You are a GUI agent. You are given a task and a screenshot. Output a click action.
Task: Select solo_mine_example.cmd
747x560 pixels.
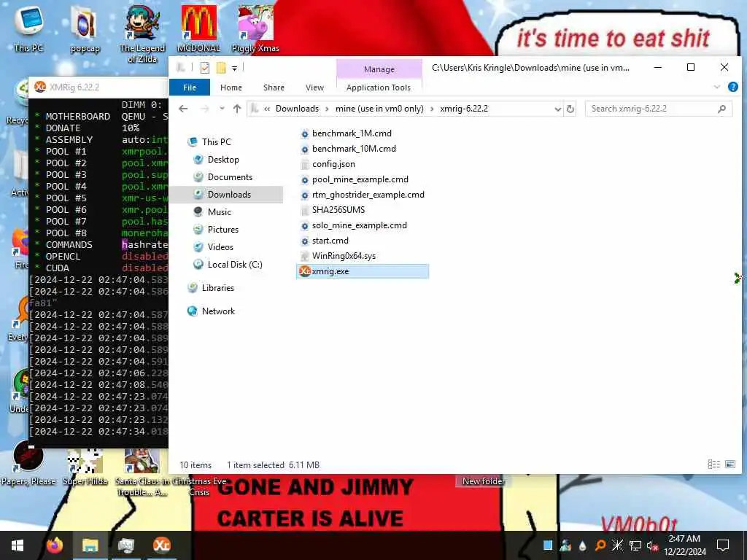pos(354,225)
